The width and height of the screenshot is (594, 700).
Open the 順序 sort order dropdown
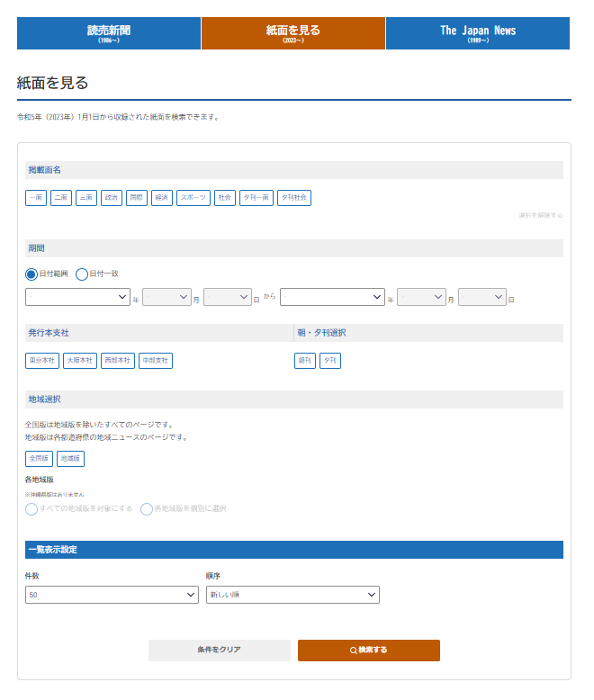pyautogui.click(x=292, y=595)
